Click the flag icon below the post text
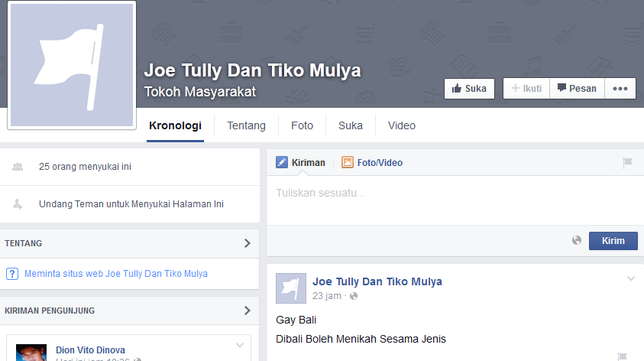The image size is (644, 361). coord(622,356)
